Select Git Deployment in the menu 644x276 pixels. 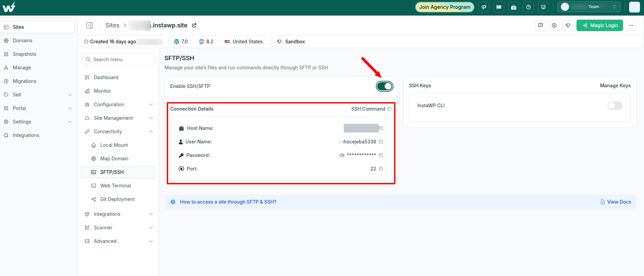[x=118, y=199]
